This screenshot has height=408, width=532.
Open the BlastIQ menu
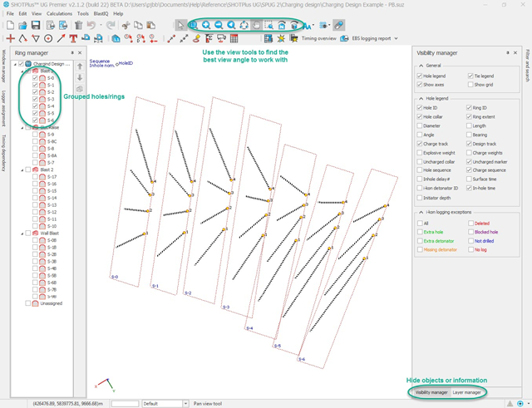[x=101, y=14]
